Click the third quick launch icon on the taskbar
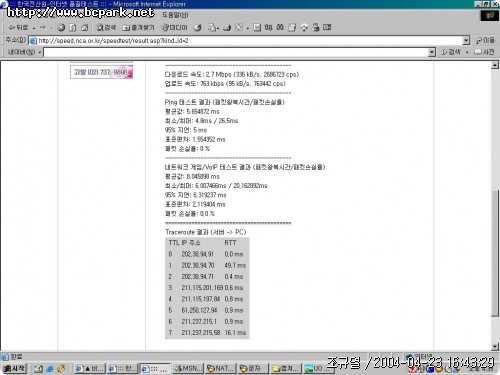The image size is (500, 375). tap(61, 369)
